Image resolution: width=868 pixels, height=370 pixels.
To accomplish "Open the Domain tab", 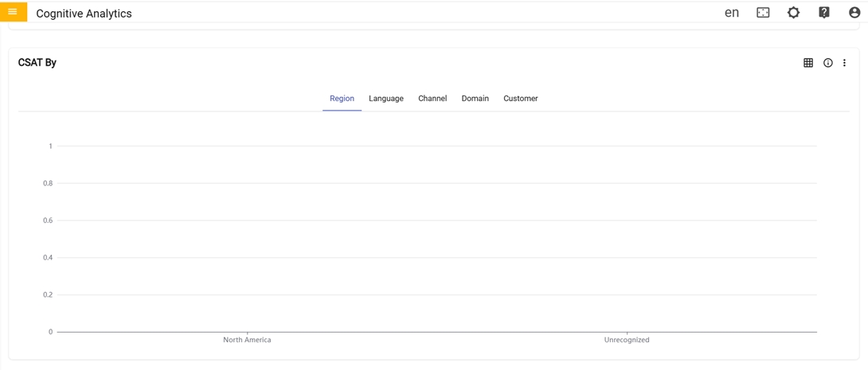I will 475,99.
